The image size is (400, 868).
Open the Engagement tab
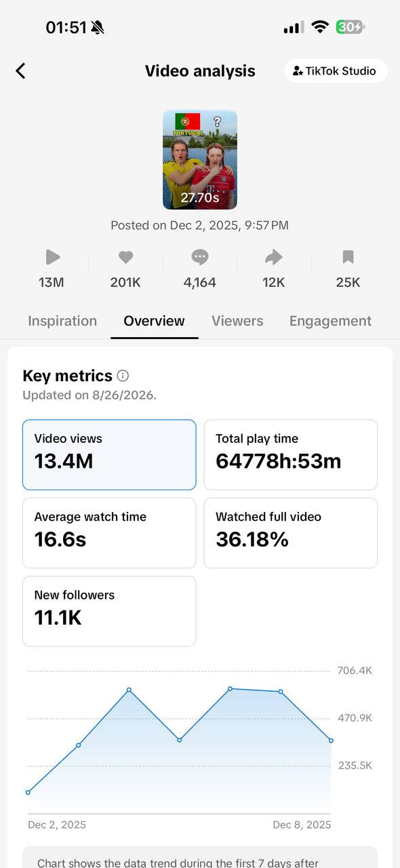click(330, 321)
